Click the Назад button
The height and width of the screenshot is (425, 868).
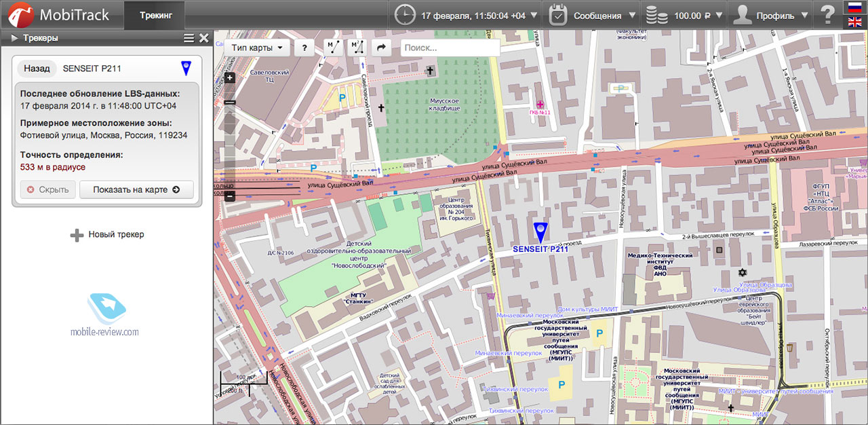37,69
